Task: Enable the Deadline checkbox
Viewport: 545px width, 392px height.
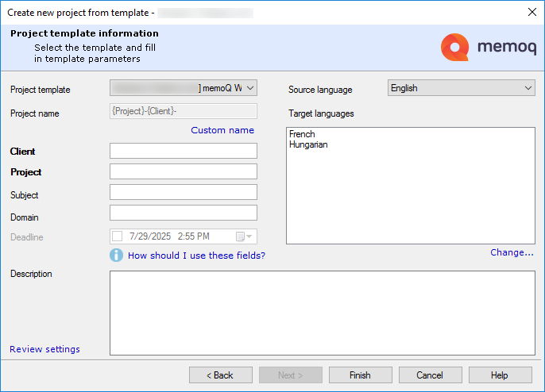Action: click(118, 236)
